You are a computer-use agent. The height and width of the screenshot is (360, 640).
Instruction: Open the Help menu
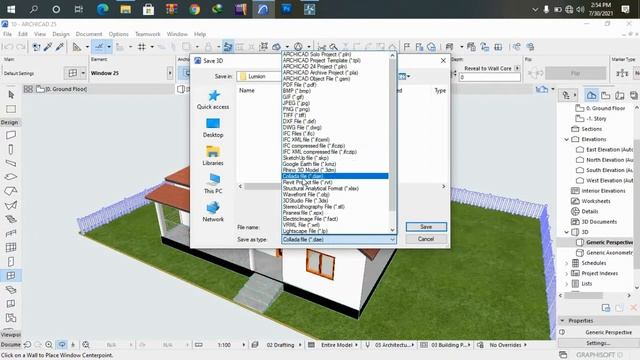200,34
